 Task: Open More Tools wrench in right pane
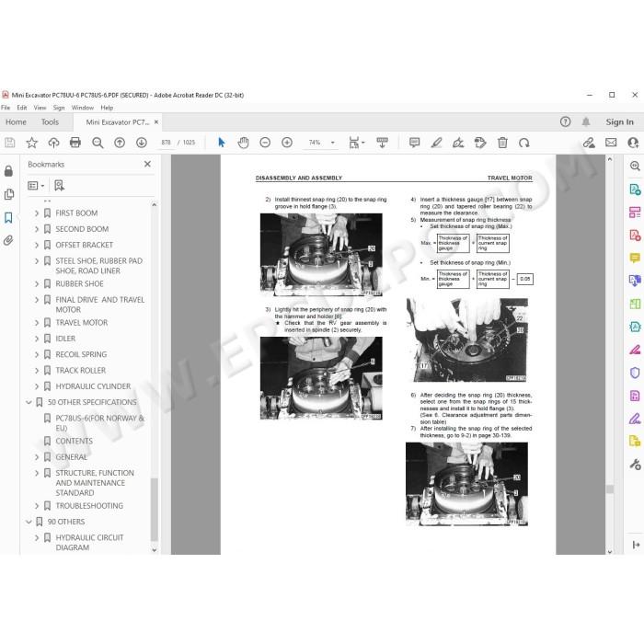point(635,464)
